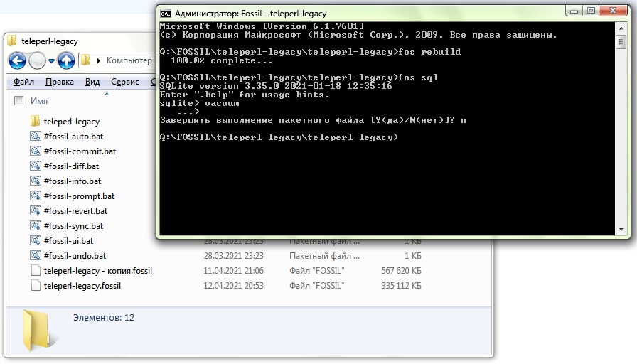The height and width of the screenshot is (364, 637).
Task: Click the #fossil-undo.bat file name
Action: 75,256
